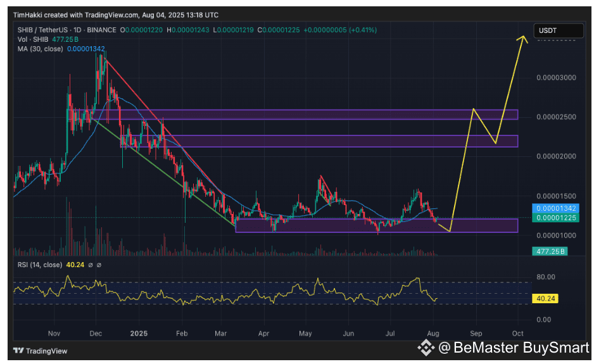594x364 pixels.
Task: Click the RSI value 40.24 in the legend
Action: (75, 265)
